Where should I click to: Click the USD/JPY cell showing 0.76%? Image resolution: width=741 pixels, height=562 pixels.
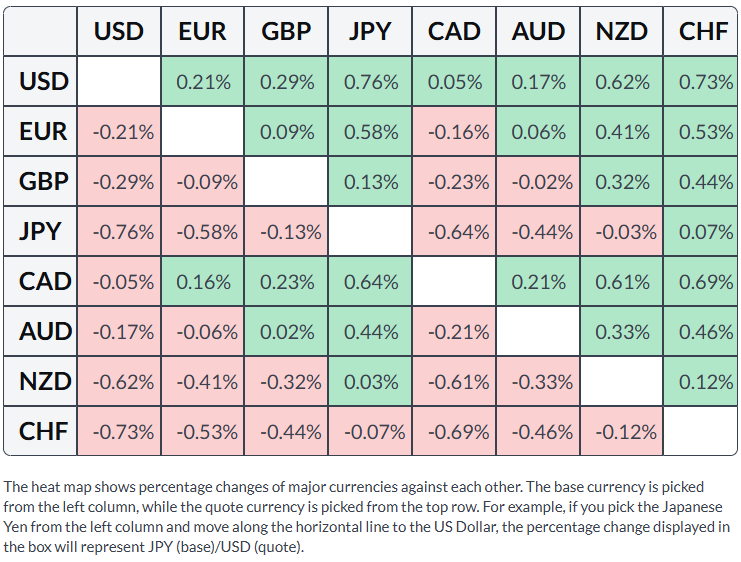(370, 81)
